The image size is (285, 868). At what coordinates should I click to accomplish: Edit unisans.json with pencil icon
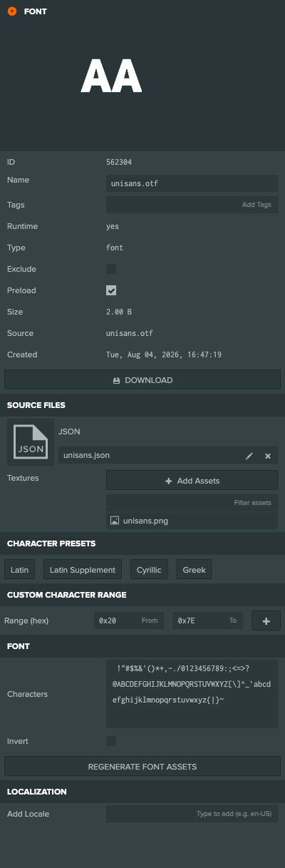[249, 456]
